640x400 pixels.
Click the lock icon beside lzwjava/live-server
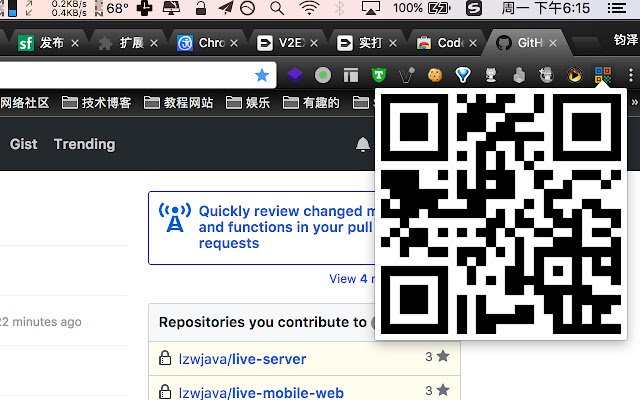165,358
